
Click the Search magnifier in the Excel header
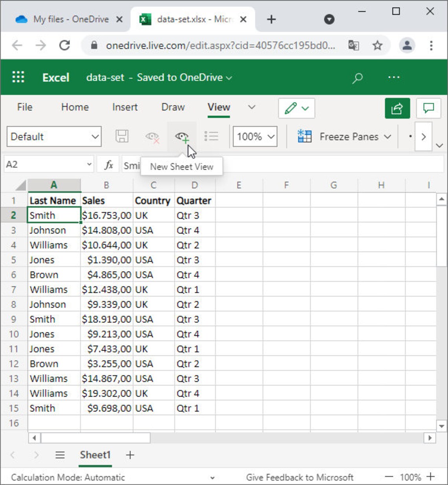[x=357, y=77]
